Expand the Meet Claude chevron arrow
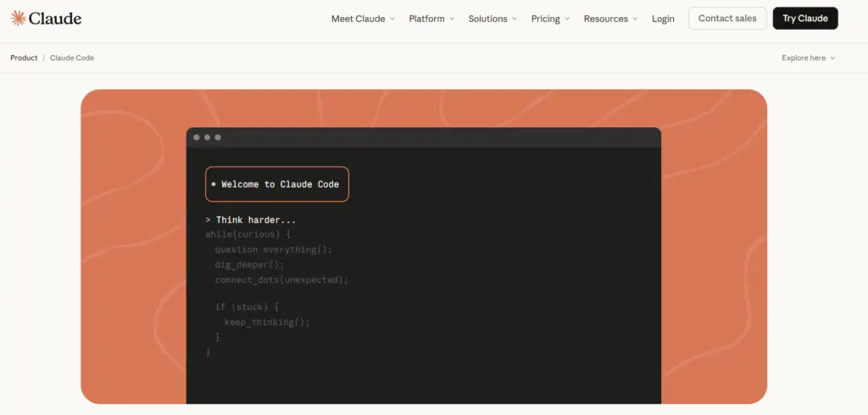Image resolution: width=868 pixels, height=415 pixels. (392, 19)
